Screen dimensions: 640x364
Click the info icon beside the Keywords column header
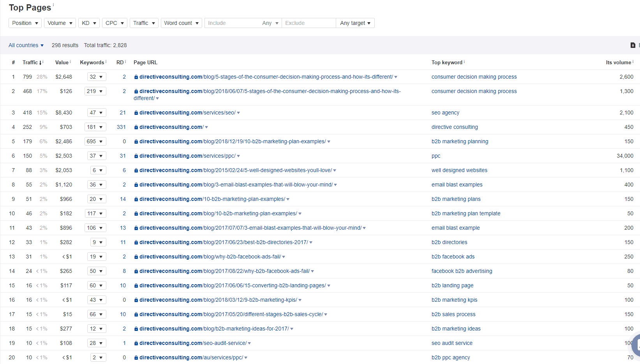point(106,61)
